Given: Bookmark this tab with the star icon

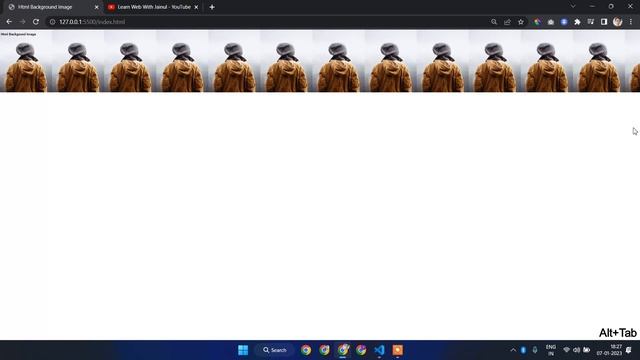Looking at the screenshot, I should pyautogui.click(x=521, y=22).
